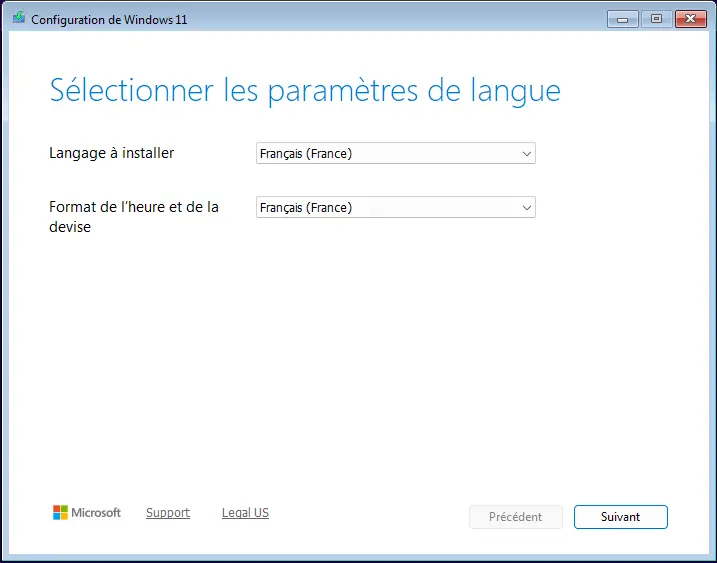Maximize the Windows 11 setup window
The width and height of the screenshot is (717, 563).
(656, 18)
